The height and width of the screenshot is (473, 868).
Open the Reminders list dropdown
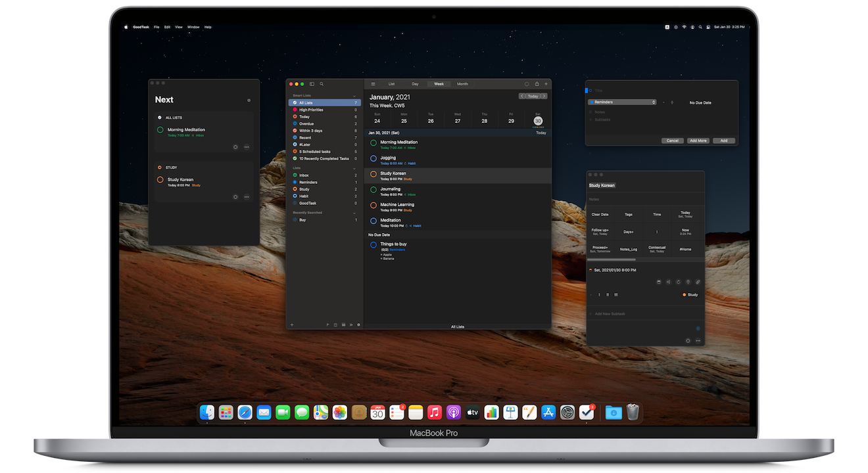coord(622,102)
